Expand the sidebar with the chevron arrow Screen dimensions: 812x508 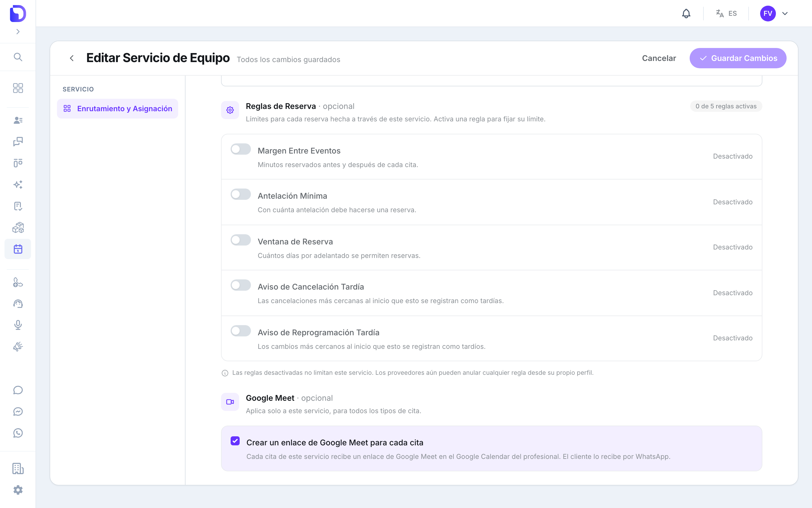point(18,32)
